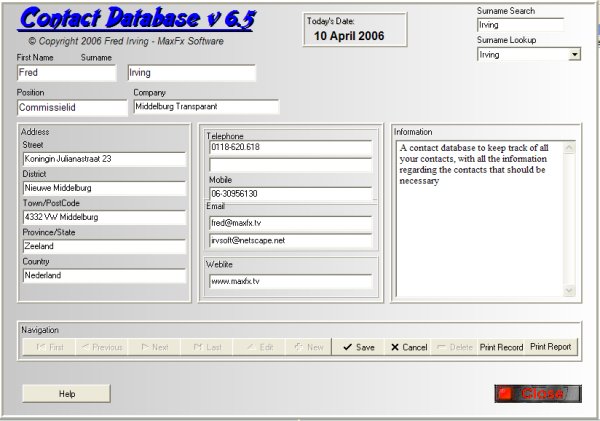Click the Company field Middelburg Transparant
Screen dimensions: 600x421
205,107
